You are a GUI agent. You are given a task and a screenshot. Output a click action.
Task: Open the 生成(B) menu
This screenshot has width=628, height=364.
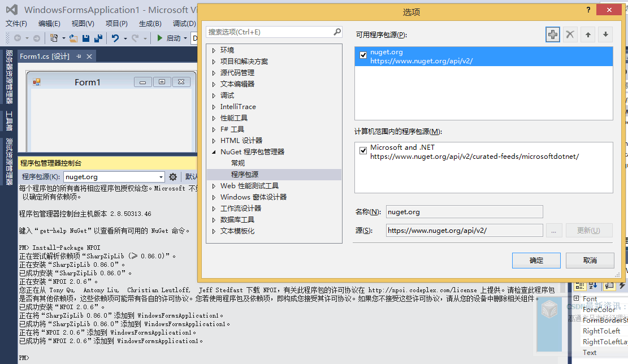(150, 24)
